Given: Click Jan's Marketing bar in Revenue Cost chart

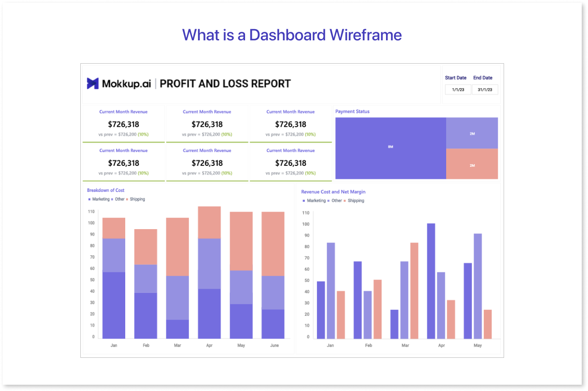Looking at the screenshot, I should coord(321,310).
